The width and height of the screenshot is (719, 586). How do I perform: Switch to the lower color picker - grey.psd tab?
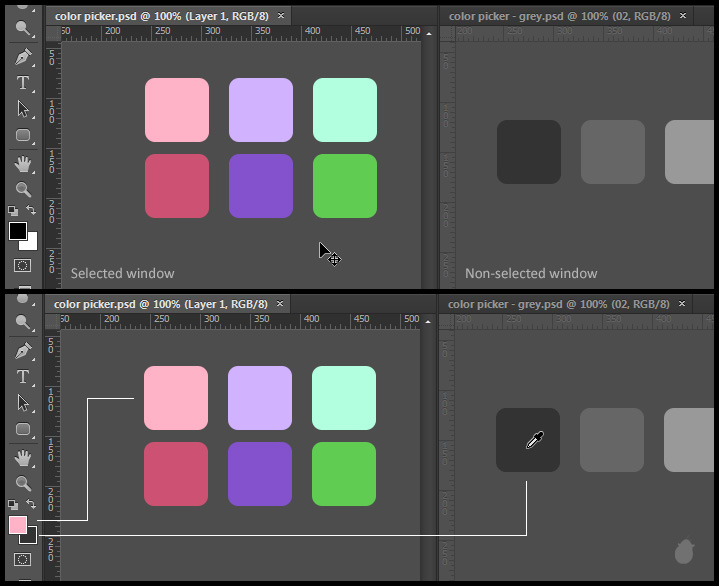click(x=555, y=304)
